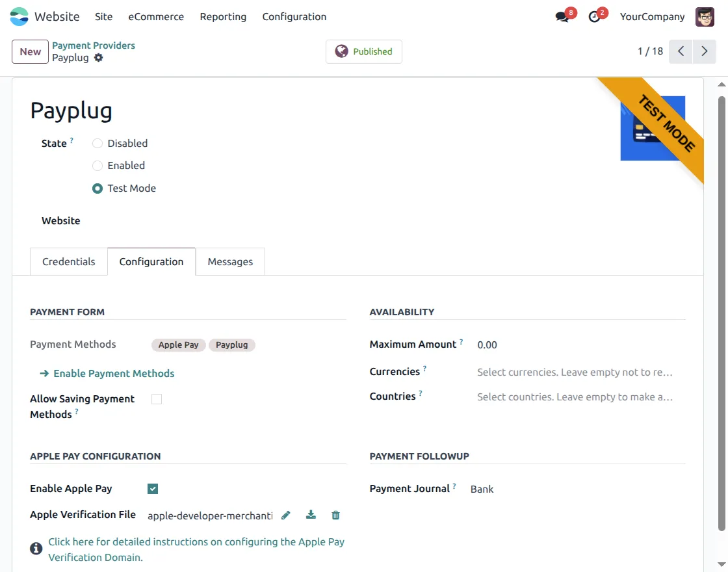This screenshot has height=572, width=728.
Task: Open the gear actions menu next to Payplug
Action: click(x=98, y=58)
